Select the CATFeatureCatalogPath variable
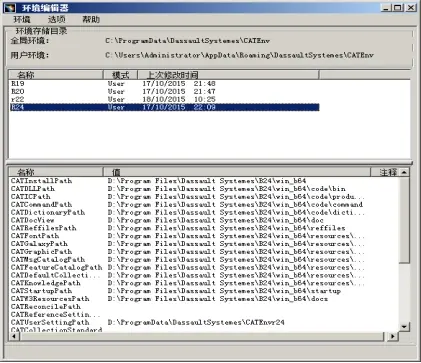 57,267
